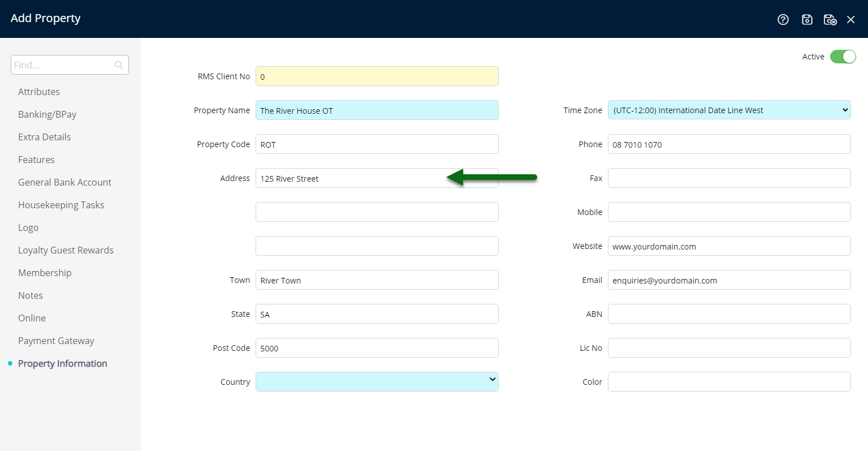Viewport: 868px width, 451px height.
Task: Switch to the Features section
Action: (36, 159)
